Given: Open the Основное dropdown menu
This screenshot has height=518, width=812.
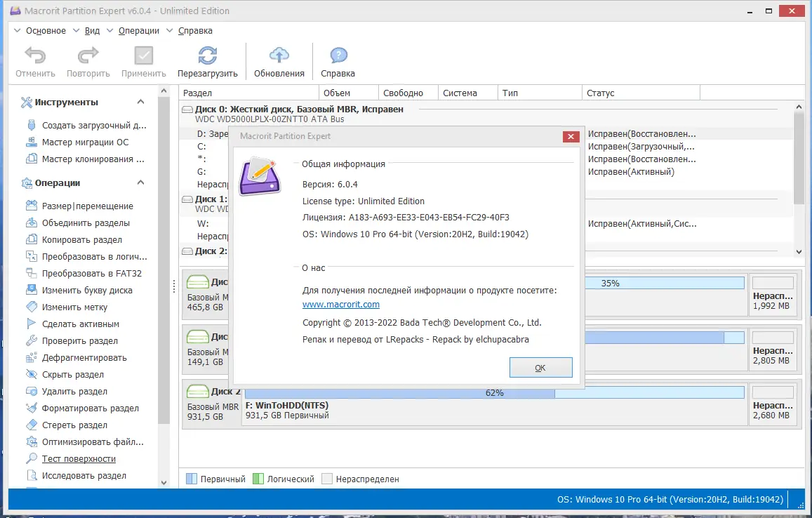Looking at the screenshot, I should pos(45,30).
